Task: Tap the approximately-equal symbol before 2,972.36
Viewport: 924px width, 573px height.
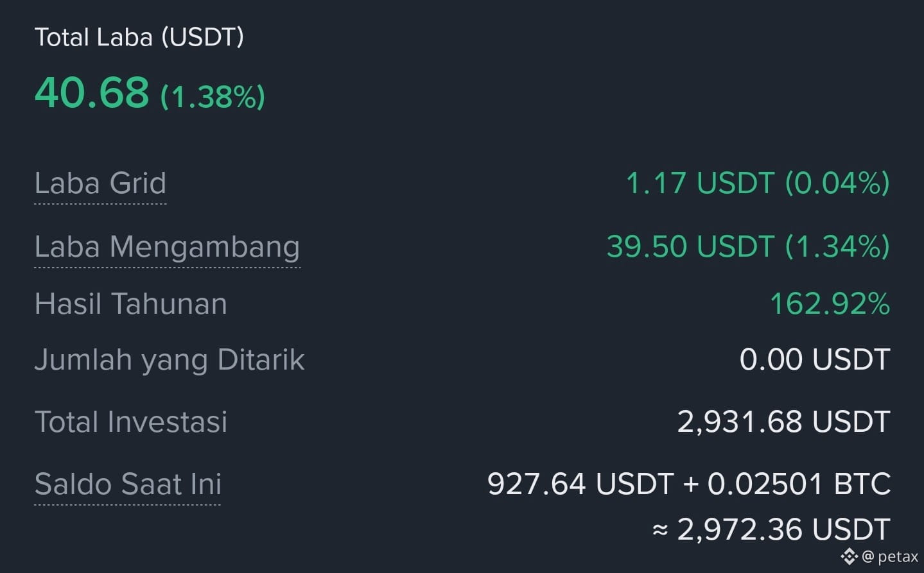Action: coord(660,531)
